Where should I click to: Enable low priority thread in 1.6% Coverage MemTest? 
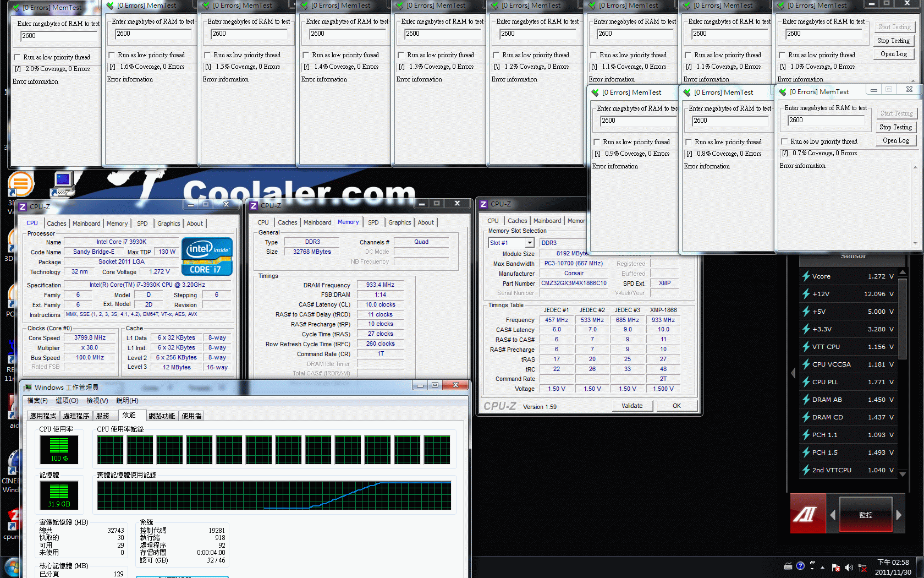click(x=111, y=55)
